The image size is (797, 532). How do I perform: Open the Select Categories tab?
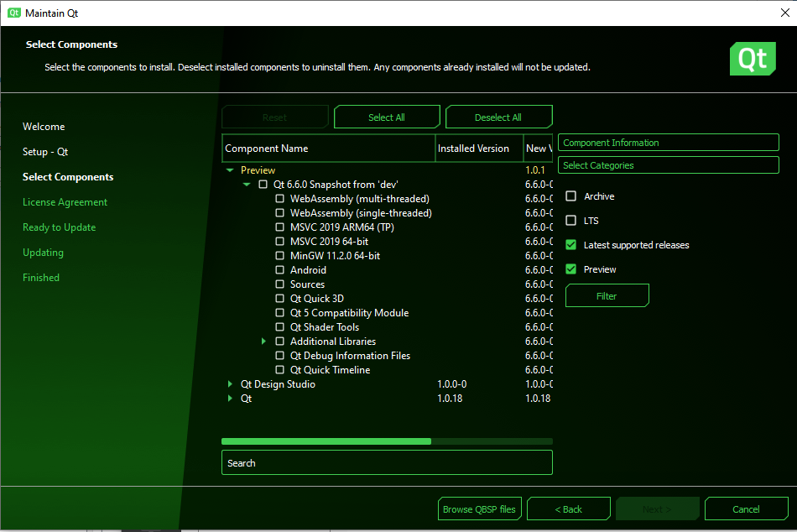click(x=669, y=165)
